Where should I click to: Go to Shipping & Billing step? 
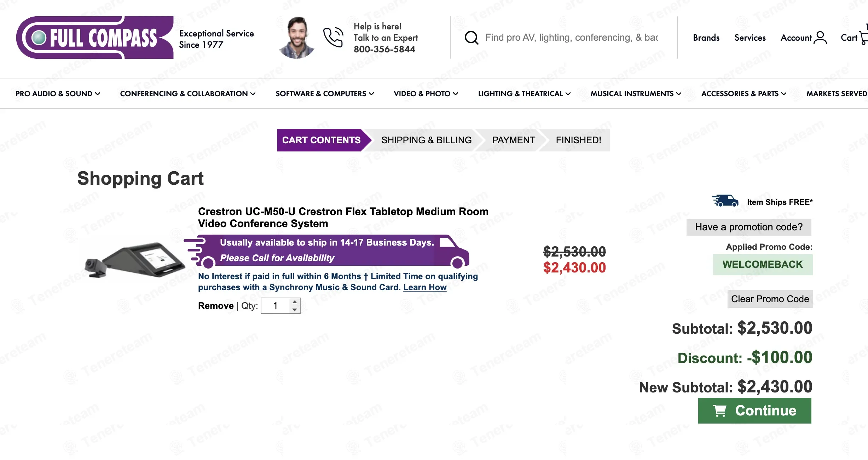[x=426, y=140]
